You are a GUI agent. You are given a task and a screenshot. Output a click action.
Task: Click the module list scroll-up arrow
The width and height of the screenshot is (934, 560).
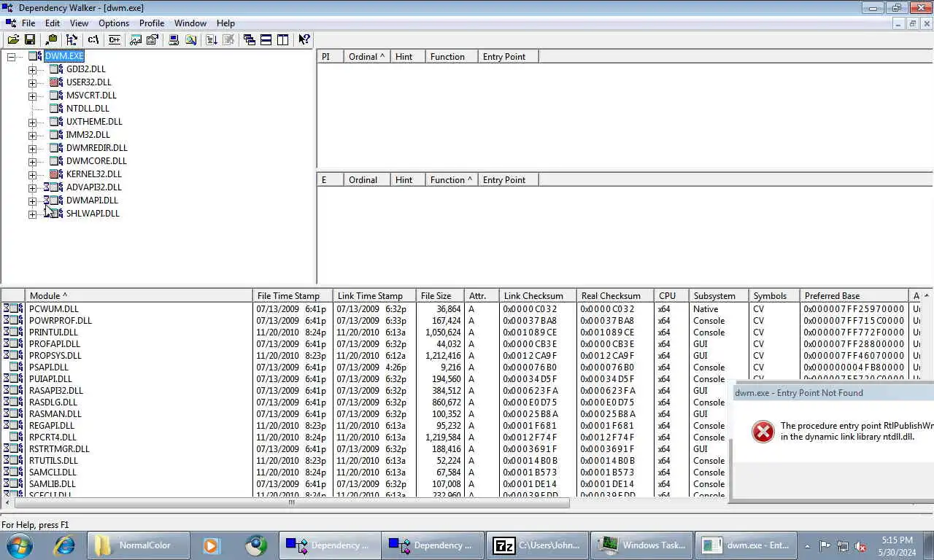click(x=927, y=295)
